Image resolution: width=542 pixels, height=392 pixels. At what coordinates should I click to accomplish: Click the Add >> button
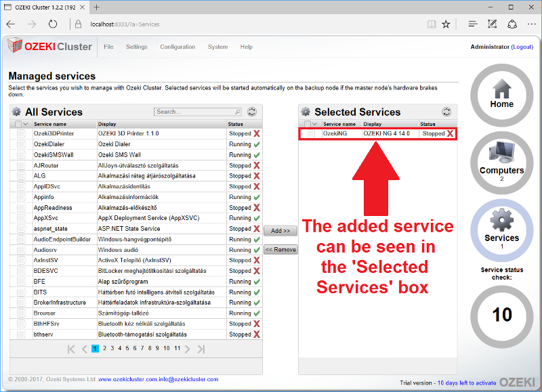280,231
